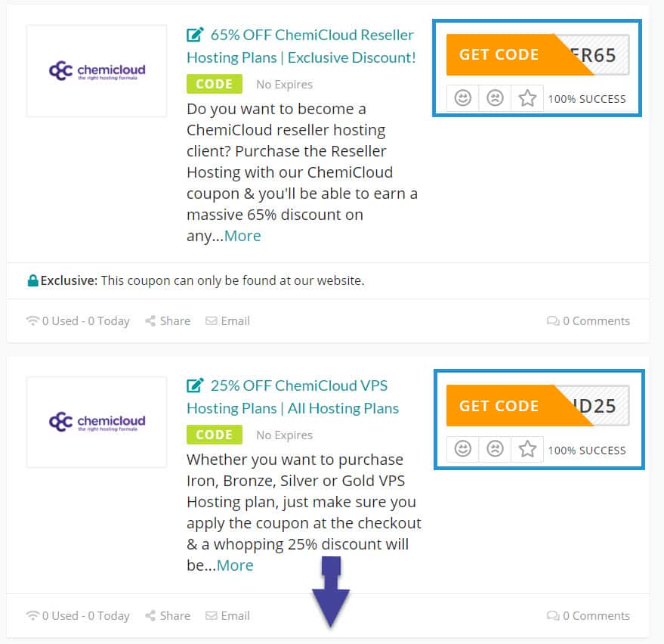Image resolution: width=664 pixels, height=644 pixels.
Task: Expand More on the VPS coupon description
Action: tap(235, 565)
